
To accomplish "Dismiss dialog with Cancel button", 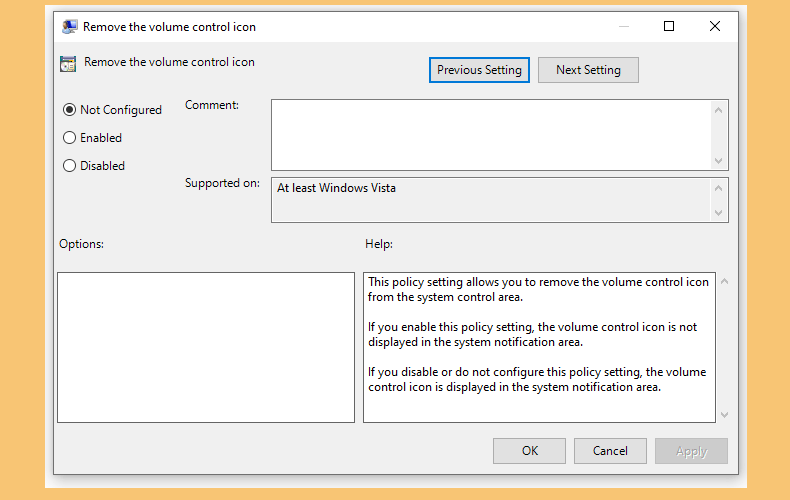I will (610, 451).
